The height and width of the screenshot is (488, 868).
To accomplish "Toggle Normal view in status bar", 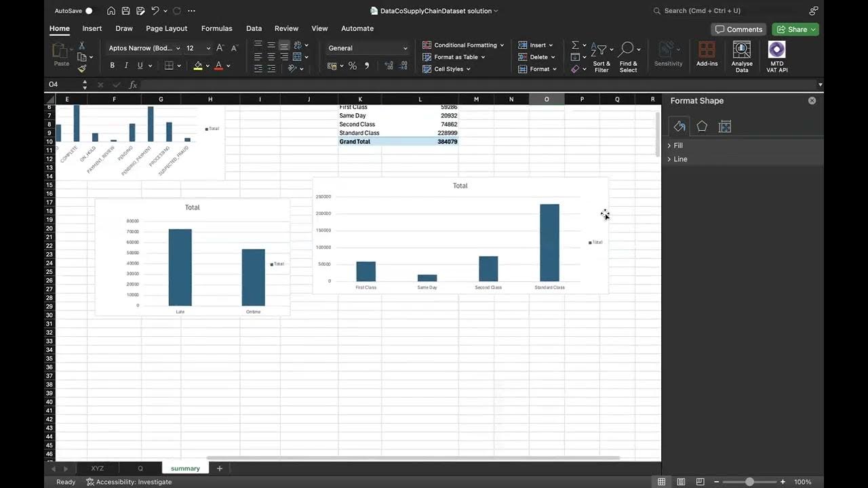I will [661, 482].
